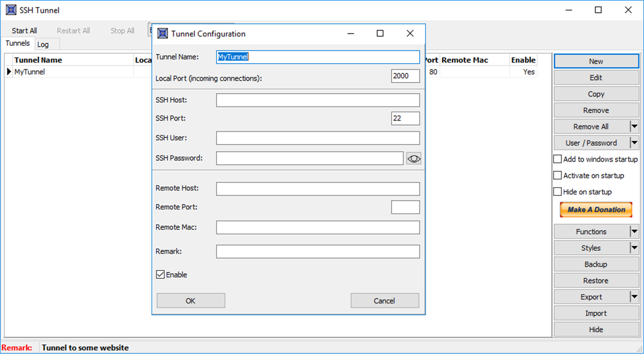Enable Add to windows startup
The height and width of the screenshot is (355, 644).
[x=557, y=159]
